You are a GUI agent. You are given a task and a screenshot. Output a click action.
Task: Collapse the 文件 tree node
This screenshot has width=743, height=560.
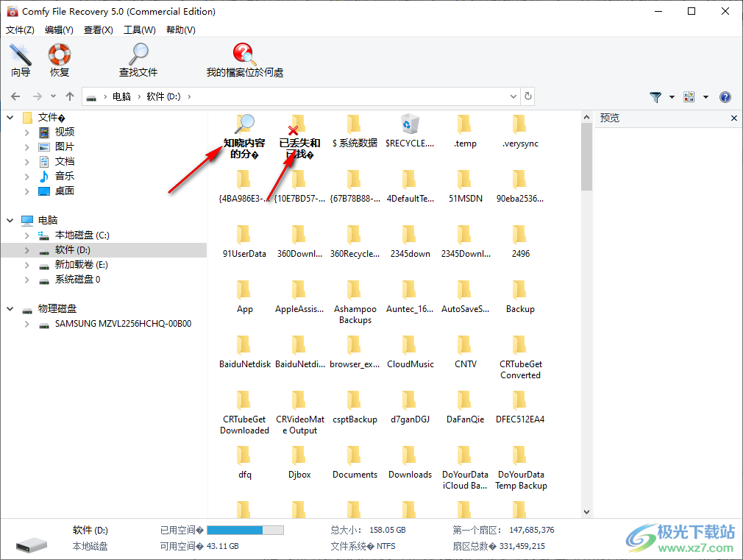pyautogui.click(x=10, y=117)
